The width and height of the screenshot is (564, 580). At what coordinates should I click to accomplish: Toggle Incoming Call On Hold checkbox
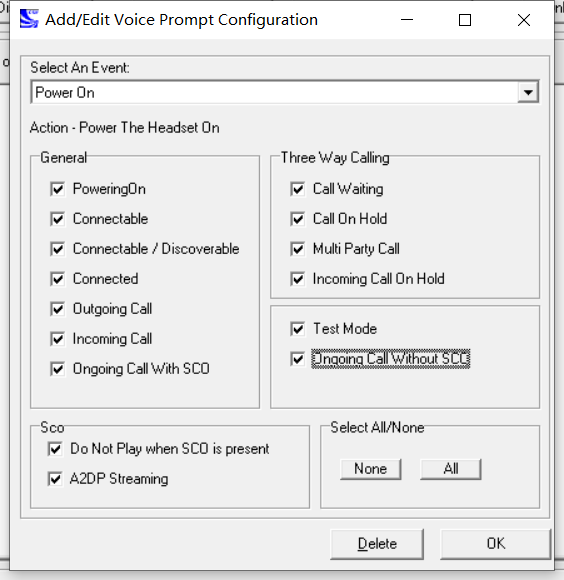[298, 279]
